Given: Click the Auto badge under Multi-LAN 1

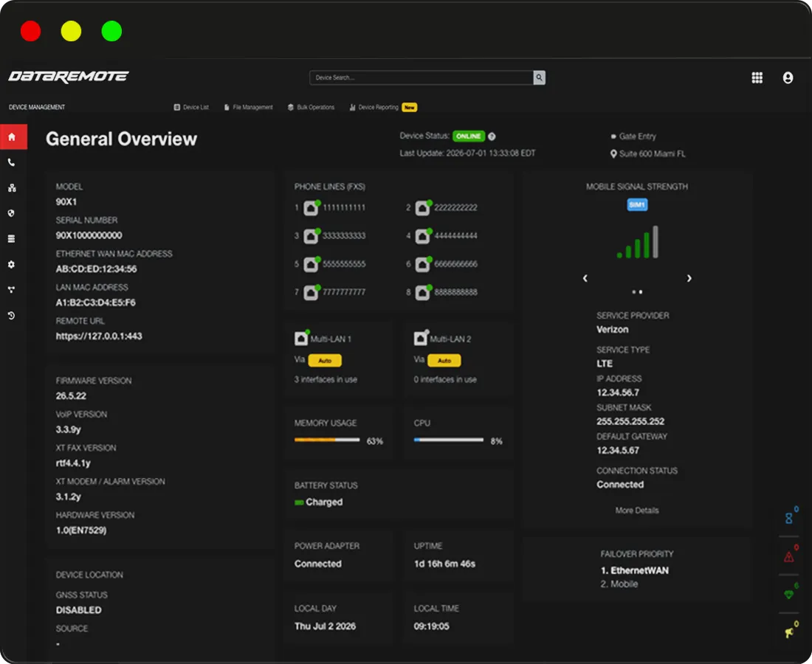Looking at the screenshot, I should 325,360.
